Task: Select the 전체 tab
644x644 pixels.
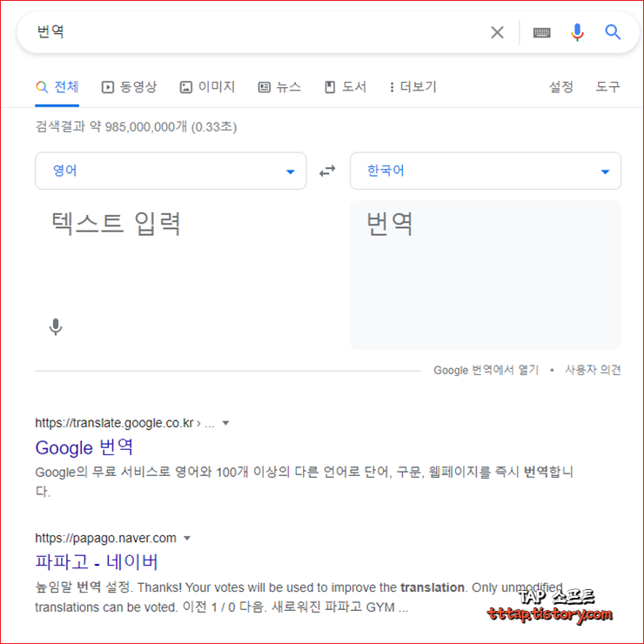Action: click(57, 87)
